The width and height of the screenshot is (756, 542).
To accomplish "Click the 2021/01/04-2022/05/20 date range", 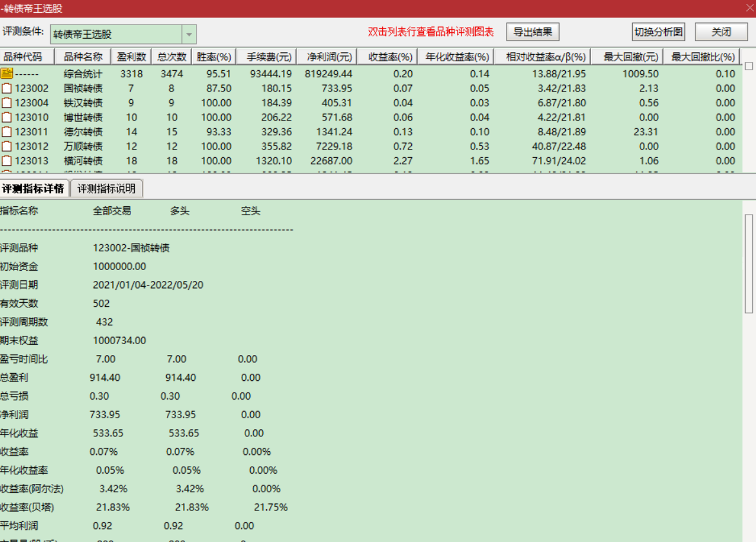I will coord(148,285).
